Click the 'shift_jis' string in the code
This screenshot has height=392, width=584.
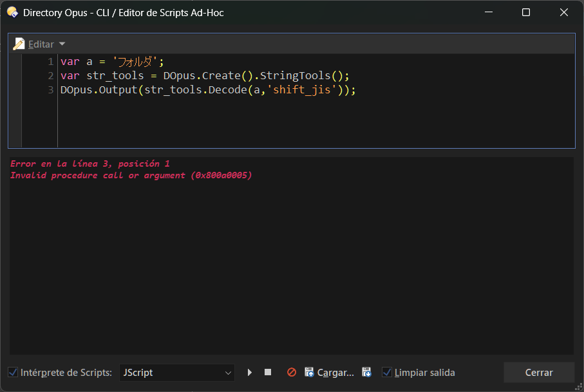point(302,89)
